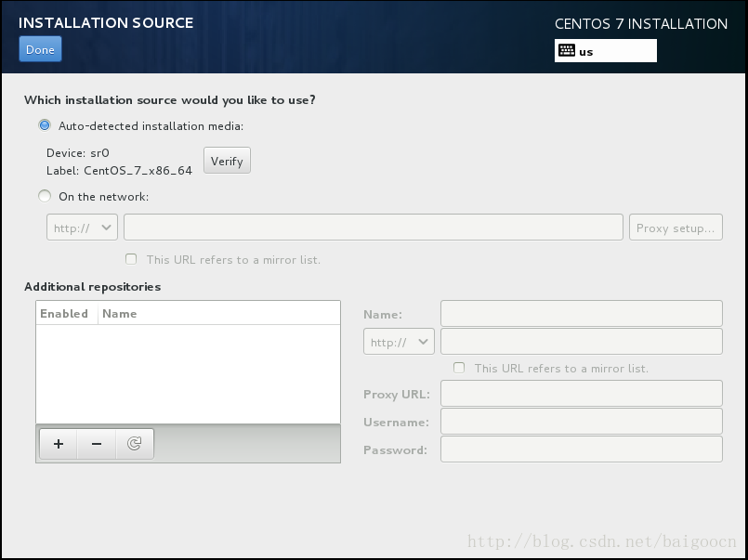Select the On the network radio option
This screenshot has width=748, height=560.
[x=45, y=196]
